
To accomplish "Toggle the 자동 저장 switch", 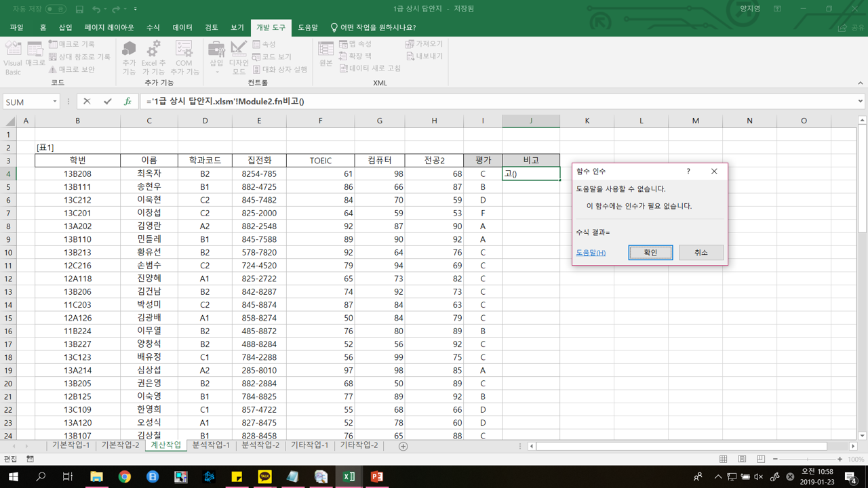I will tap(56, 9).
